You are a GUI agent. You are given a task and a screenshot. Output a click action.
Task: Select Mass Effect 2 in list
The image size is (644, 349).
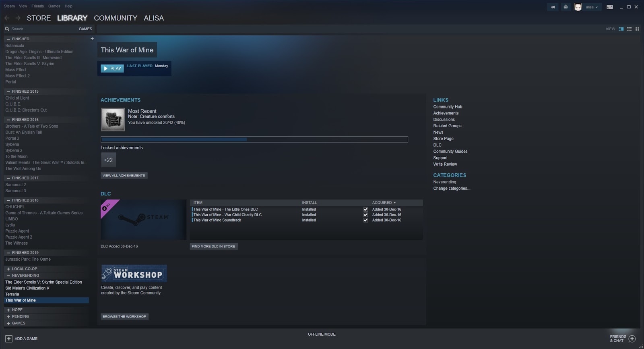17,76
